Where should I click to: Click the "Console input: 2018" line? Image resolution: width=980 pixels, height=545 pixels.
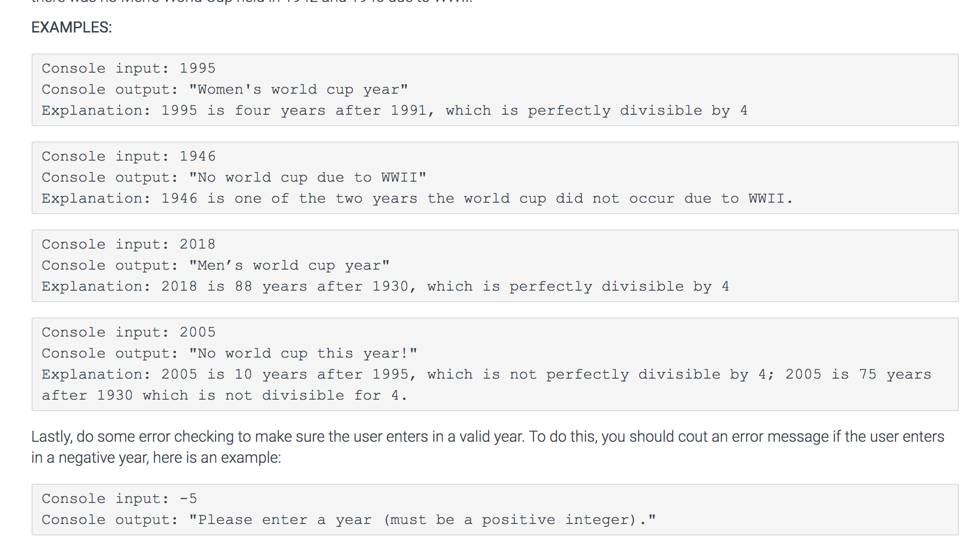point(129,244)
